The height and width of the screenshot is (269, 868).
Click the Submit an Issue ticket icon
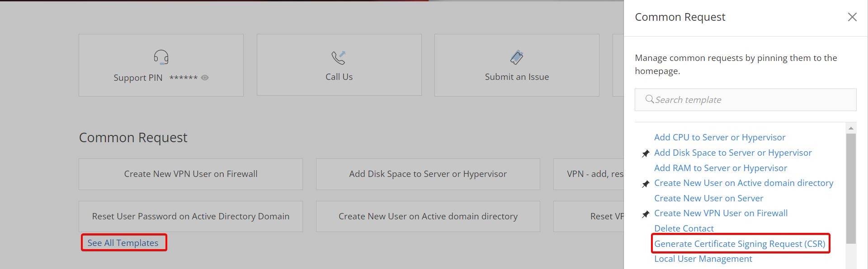tap(517, 57)
